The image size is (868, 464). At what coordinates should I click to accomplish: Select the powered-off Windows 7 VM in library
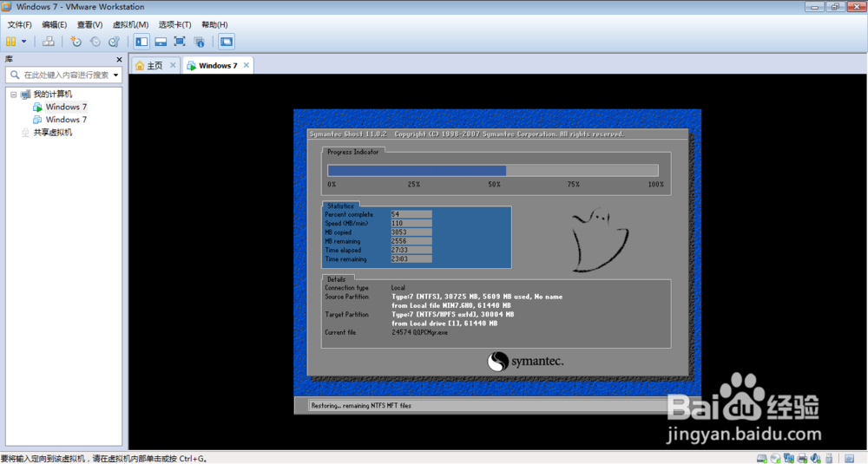pos(66,120)
